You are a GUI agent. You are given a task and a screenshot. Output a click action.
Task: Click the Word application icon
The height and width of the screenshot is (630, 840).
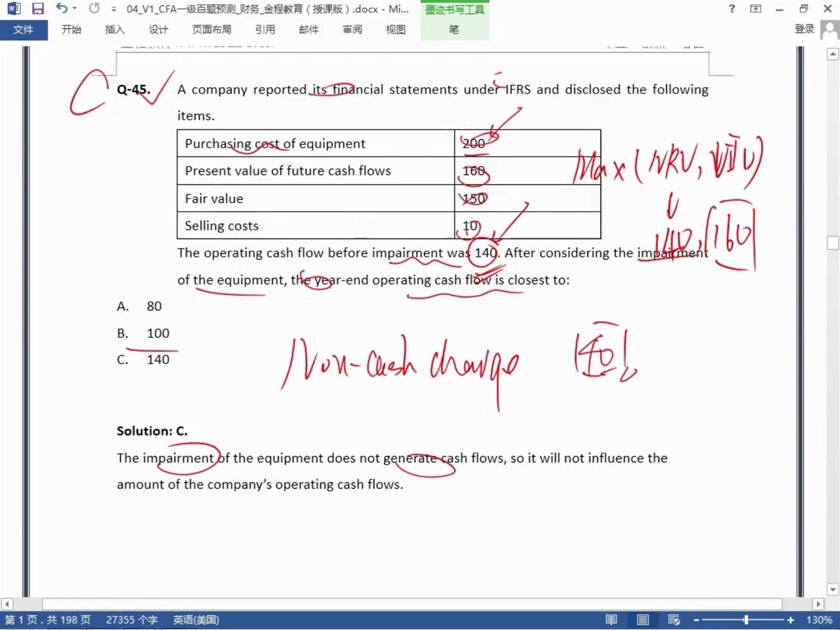(x=14, y=9)
